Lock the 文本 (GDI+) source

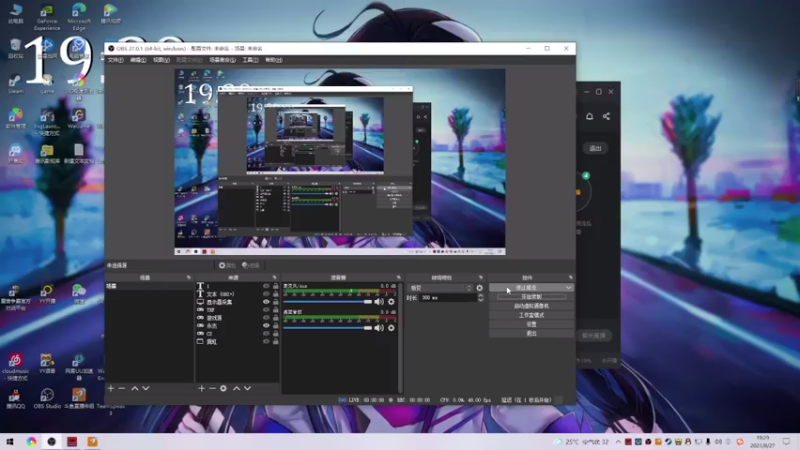pyautogui.click(x=276, y=294)
